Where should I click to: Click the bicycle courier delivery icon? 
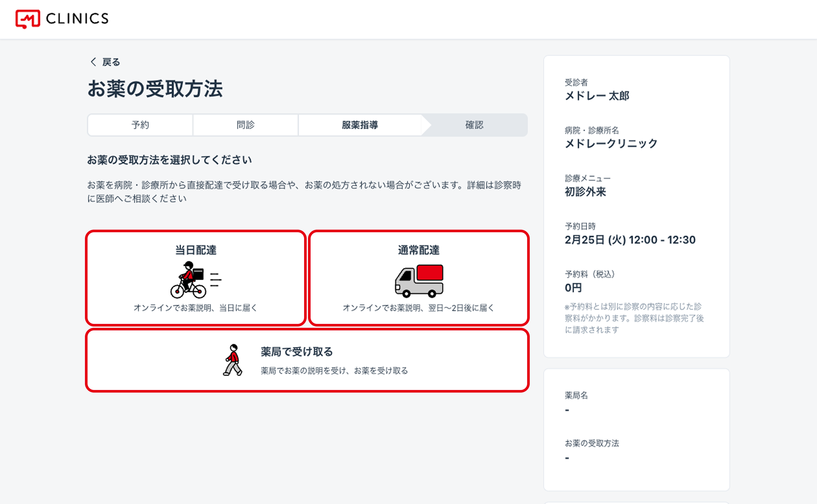coord(195,280)
